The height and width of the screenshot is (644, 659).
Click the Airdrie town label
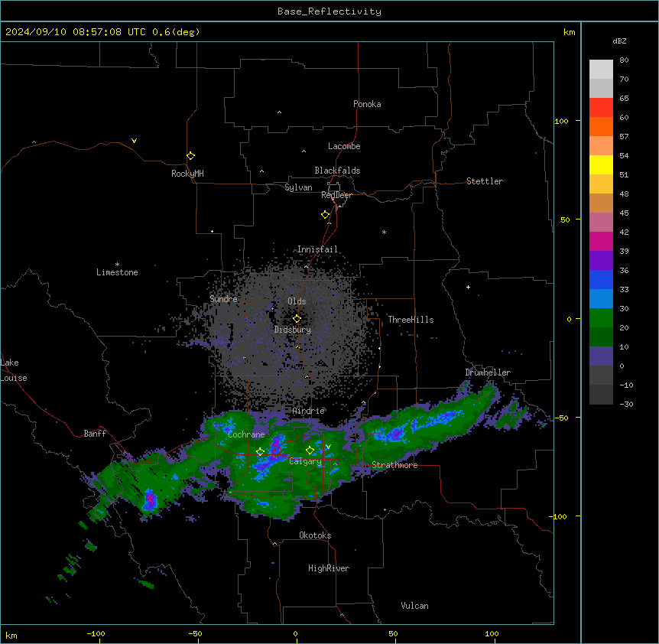(309, 411)
